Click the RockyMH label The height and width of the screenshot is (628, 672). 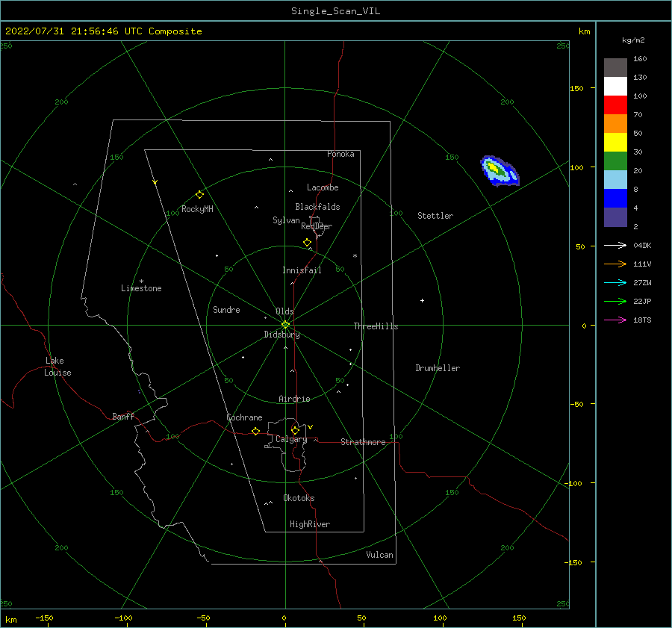pos(197,209)
